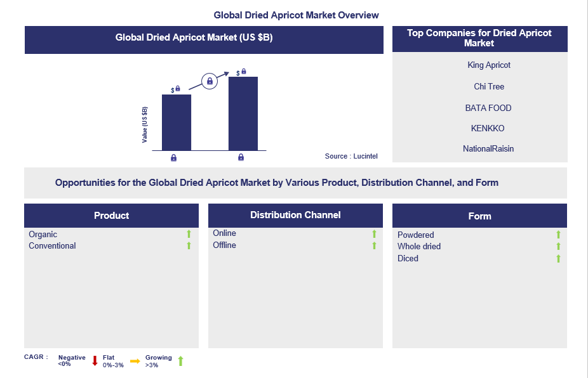
Task: Click the Whole dried form entry
Action: tap(419, 247)
